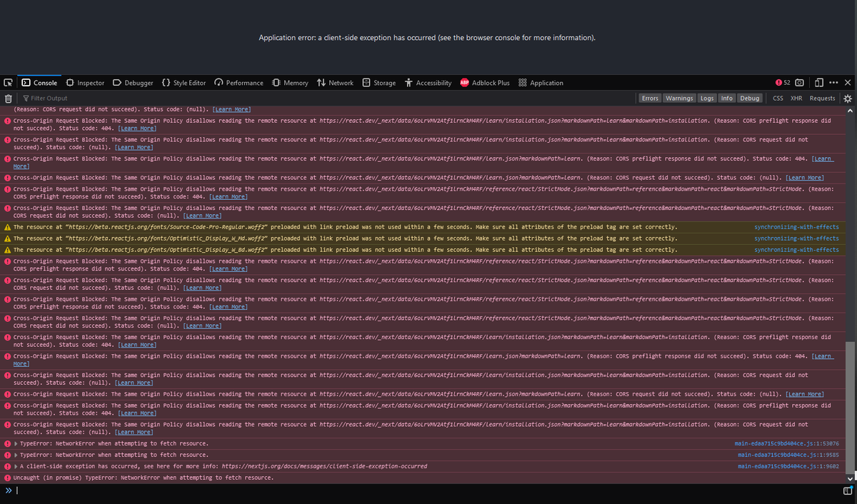This screenshot has width=857, height=504.
Task: Click the nextjs.org client-side-exception-occurred URL text
Action: click(325, 466)
